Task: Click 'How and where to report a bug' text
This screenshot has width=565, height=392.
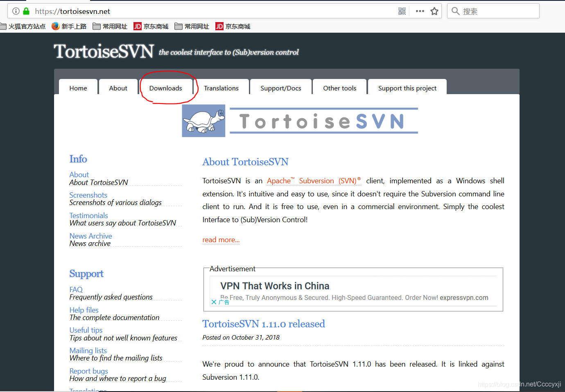Action: [118, 378]
